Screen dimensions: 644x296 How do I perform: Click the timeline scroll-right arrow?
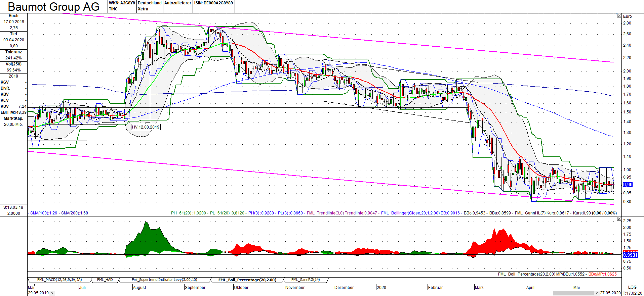[x=597, y=293]
